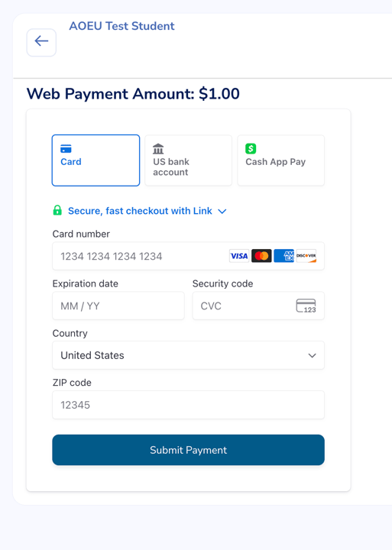
Task: Select the Card payment method tab
Action: pos(96,160)
